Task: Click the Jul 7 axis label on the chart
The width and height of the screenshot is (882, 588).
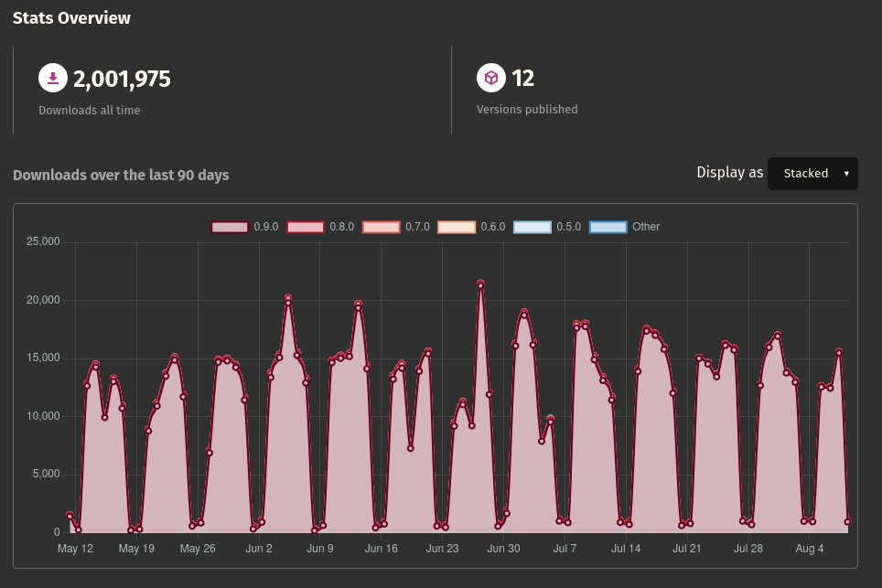Action: (x=565, y=549)
